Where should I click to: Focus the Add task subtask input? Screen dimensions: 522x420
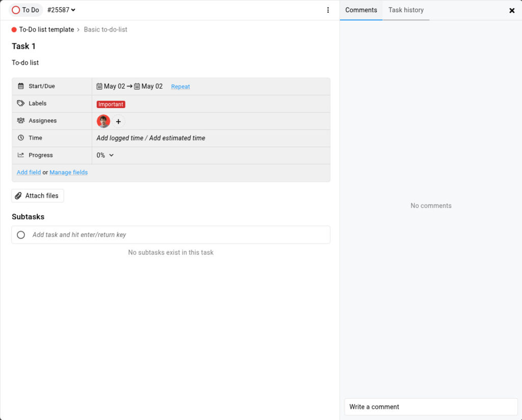point(171,235)
